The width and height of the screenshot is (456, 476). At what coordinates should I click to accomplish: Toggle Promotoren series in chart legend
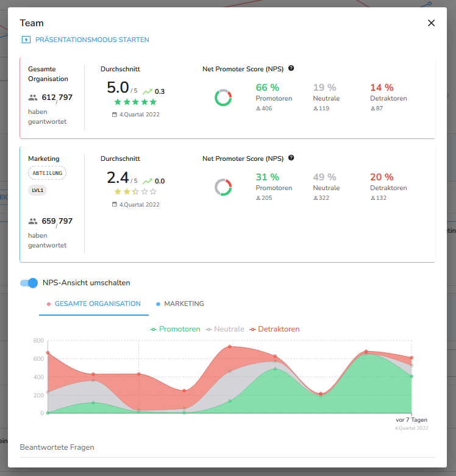click(x=175, y=329)
